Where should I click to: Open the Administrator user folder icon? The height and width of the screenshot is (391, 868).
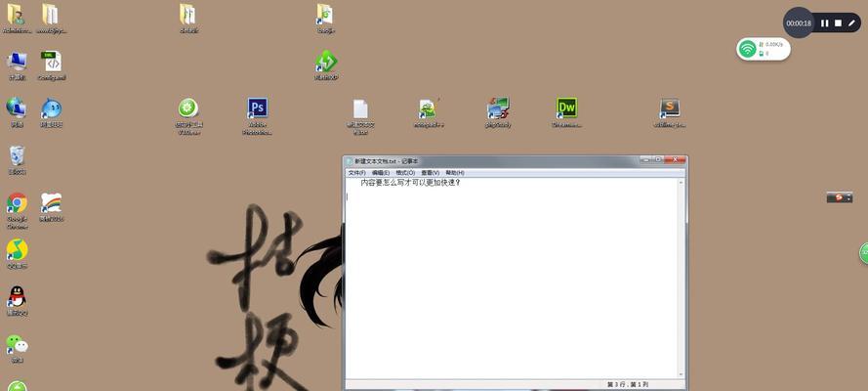coord(17,15)
